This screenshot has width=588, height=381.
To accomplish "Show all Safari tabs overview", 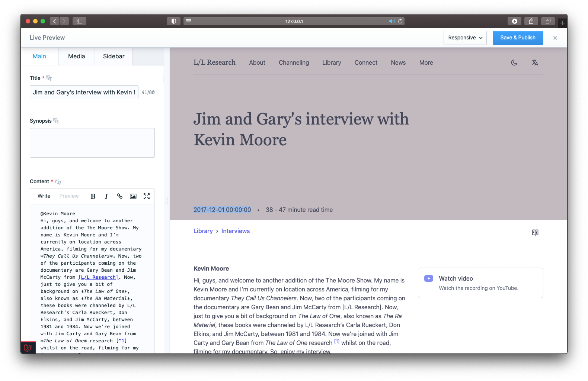I will click(548, 21).
